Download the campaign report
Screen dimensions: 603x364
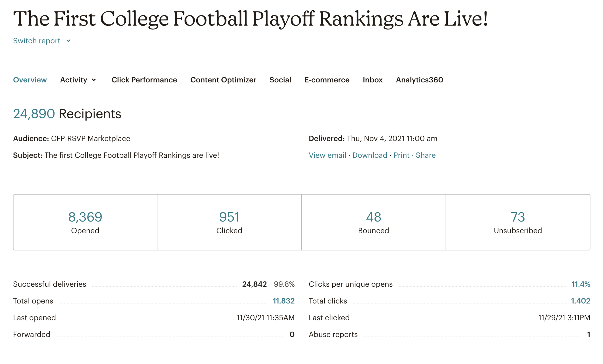pos(370,155)
